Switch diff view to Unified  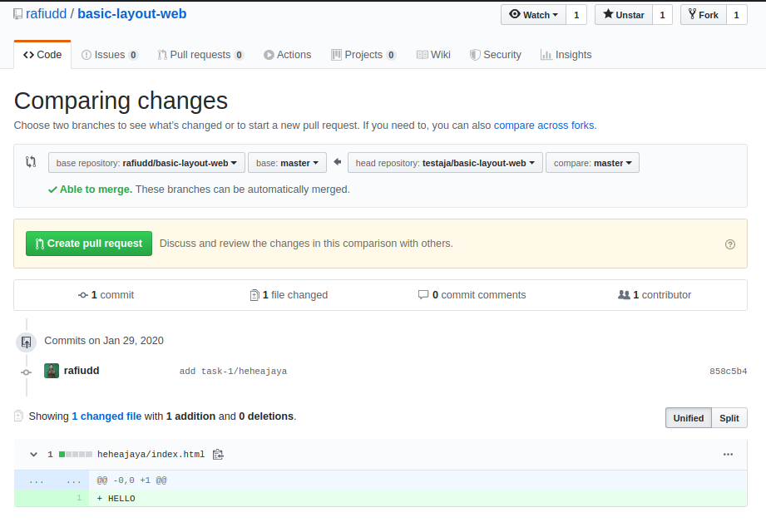[x=689, y=418]
